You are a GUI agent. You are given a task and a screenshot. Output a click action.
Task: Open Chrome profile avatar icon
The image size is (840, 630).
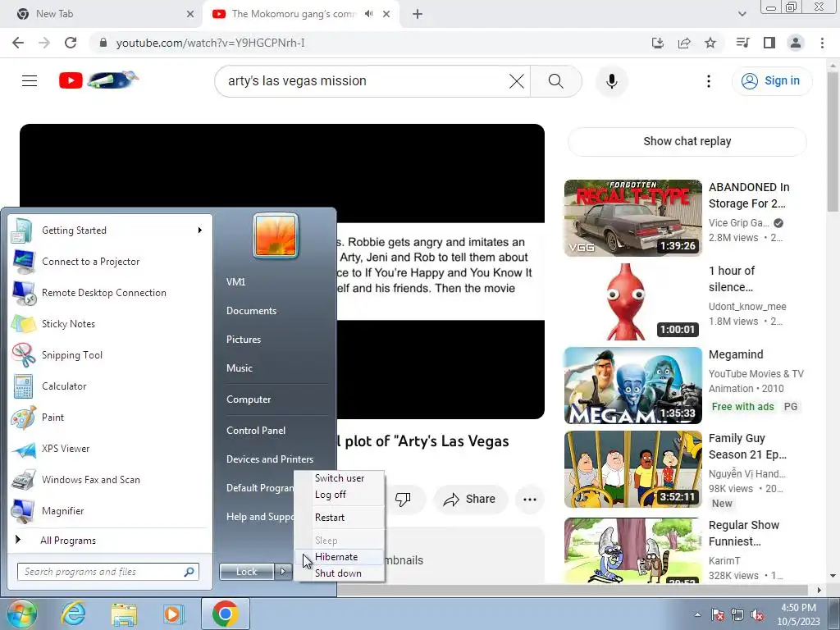point(796,43)
